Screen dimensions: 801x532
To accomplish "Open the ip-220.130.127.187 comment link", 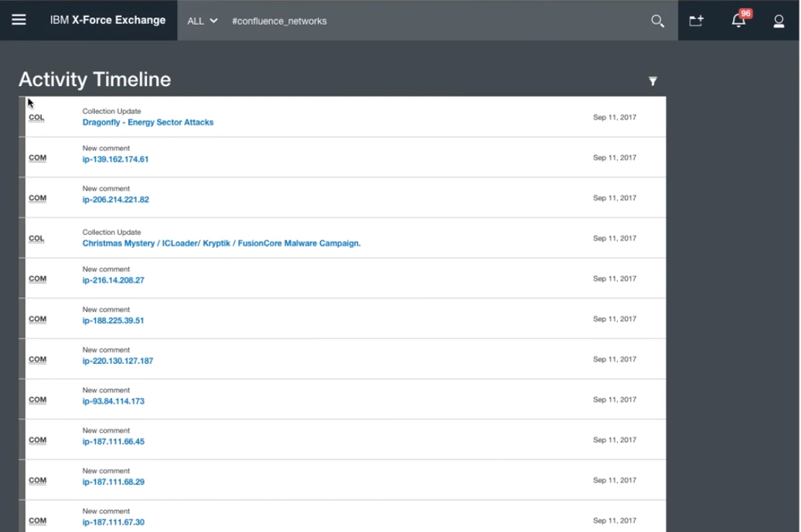I will pyautogui.click(x=118, y=362).
